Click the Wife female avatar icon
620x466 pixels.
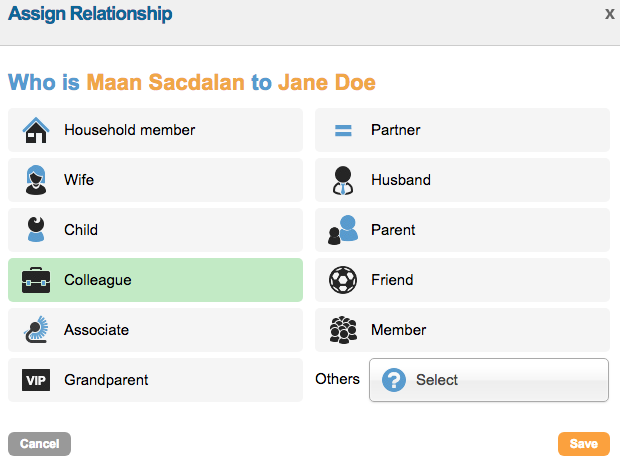pos(36,180)
